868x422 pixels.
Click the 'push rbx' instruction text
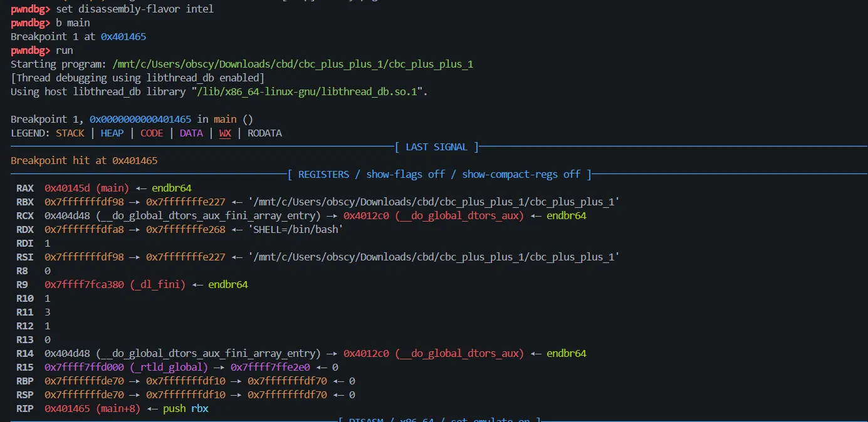click(x=186, y=409)
